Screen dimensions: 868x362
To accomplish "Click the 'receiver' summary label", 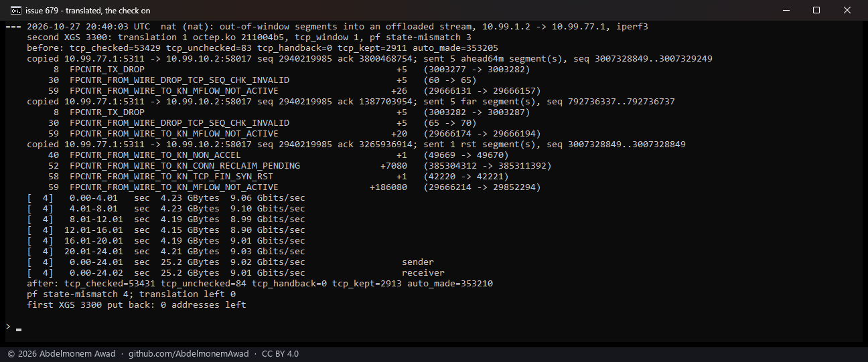I will (x=423, y=273).
